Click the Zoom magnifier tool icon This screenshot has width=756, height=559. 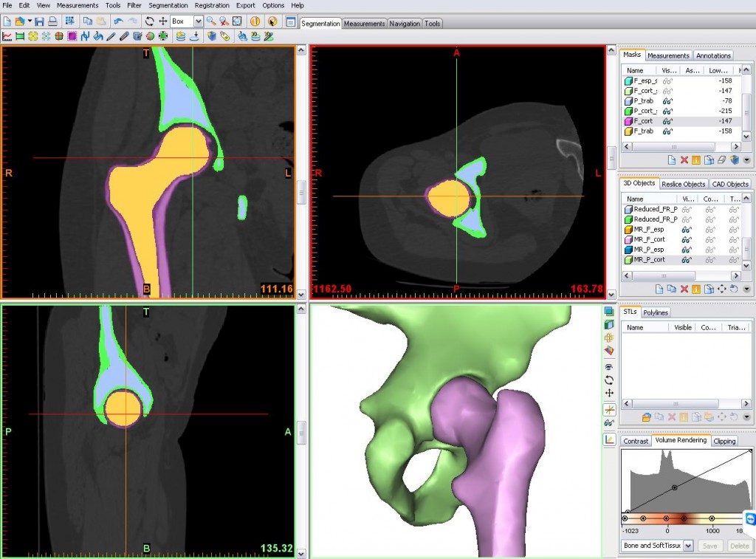coord(210,21)
